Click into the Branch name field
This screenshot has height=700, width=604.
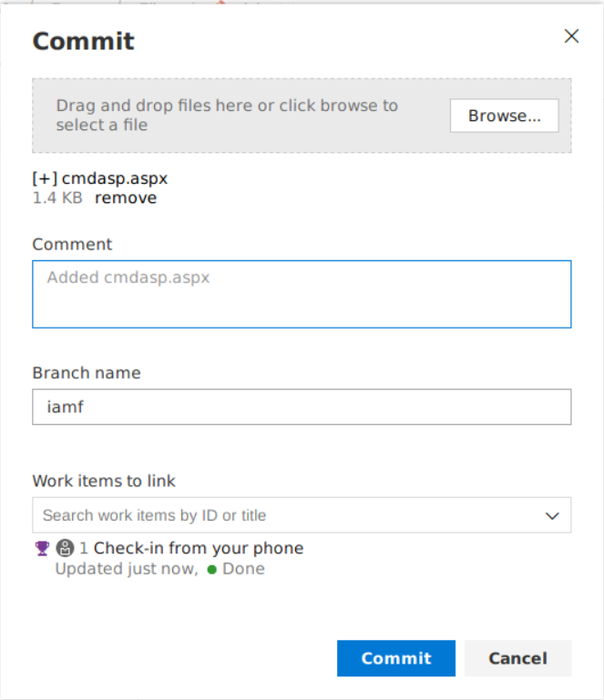coord(302,407)
